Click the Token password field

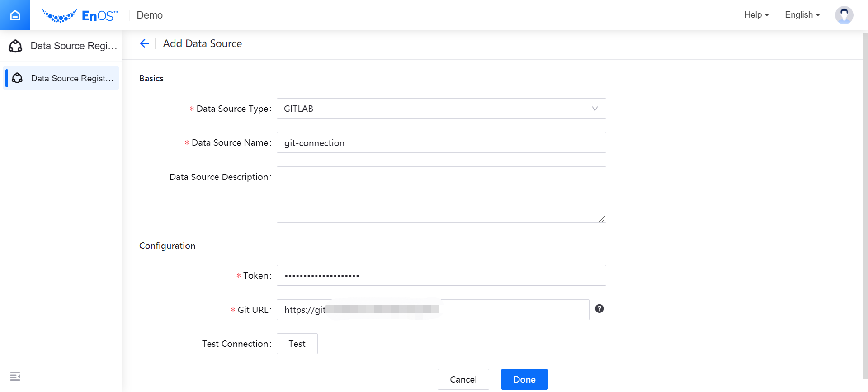441,275
